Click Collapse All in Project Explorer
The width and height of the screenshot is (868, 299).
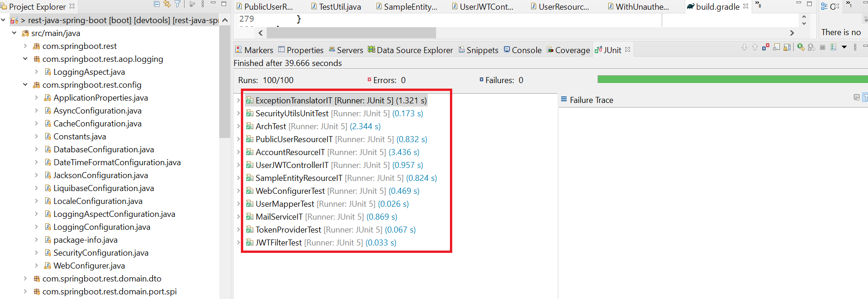coord(156,4)
